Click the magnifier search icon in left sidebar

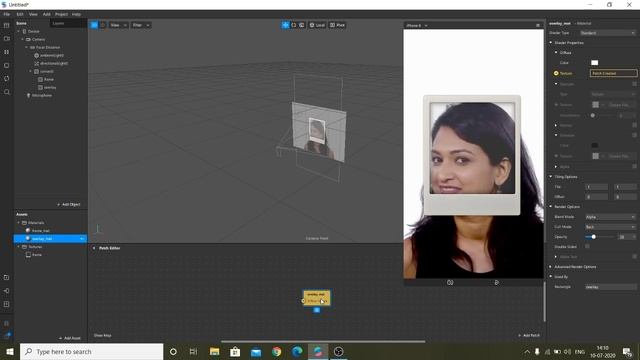point(7,92)
